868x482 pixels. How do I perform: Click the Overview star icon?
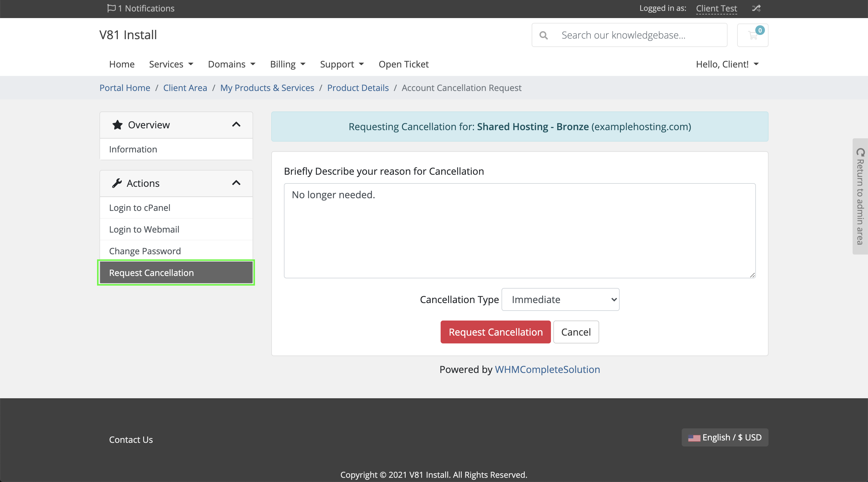pos(117,125)
